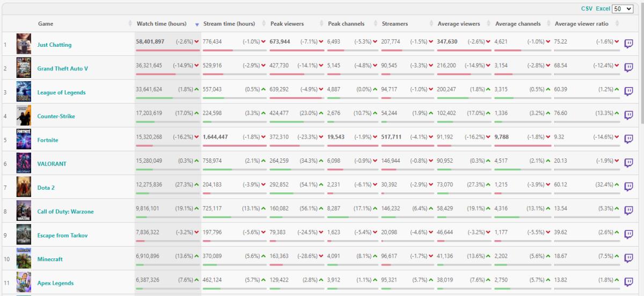Sort table by Watch time (hours) column
The height and width of the screenshot is (296, 644).
[162, 24]
